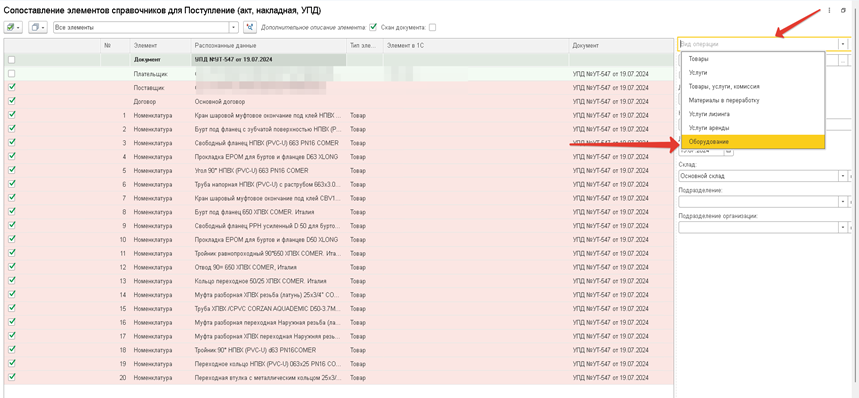Viewport: 859px width, 398px height.
Task: Uncheck checkbox for nomenclature row 20
Action: [x=12, y=377]
